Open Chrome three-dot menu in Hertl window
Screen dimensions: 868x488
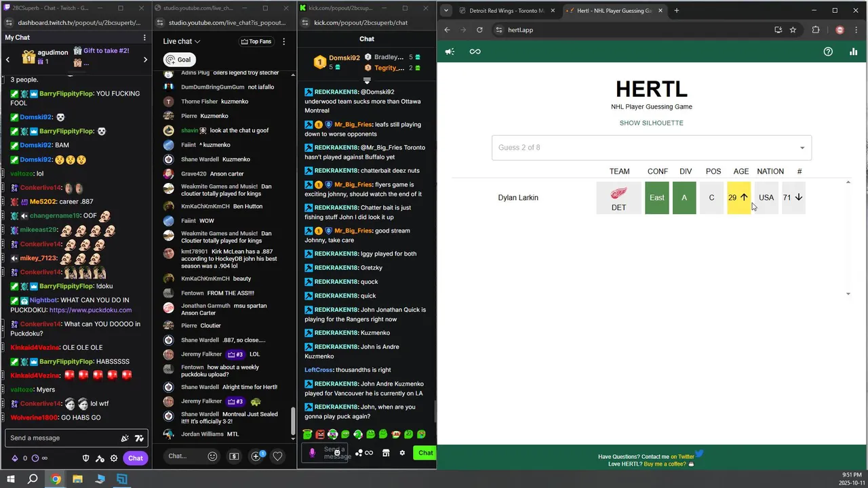click(857, 30)
